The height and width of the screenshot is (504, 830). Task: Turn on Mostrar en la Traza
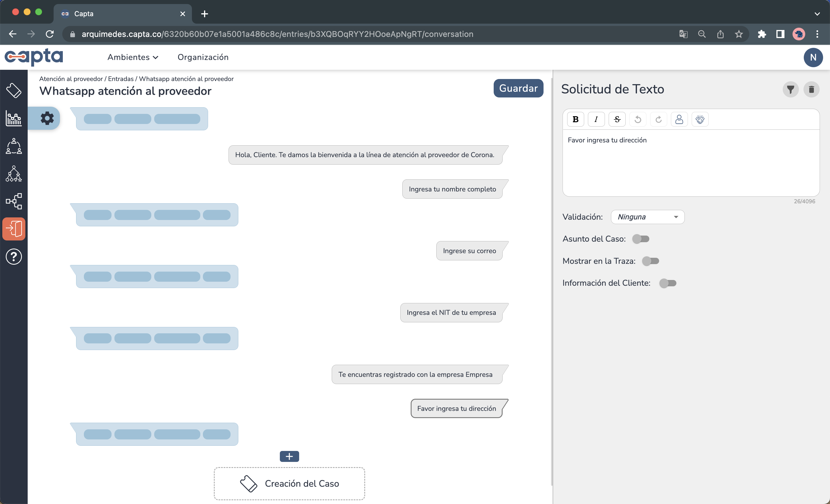(x=650, y=261)
